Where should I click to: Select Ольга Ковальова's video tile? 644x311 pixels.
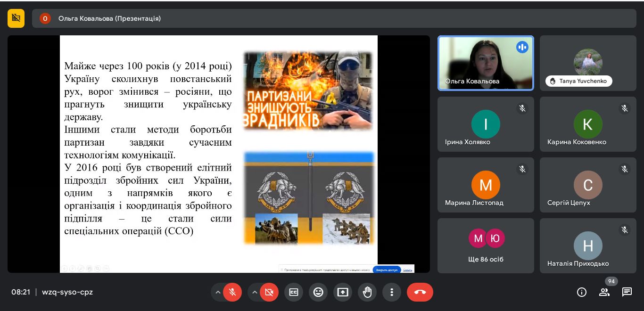tap(486, 63)
